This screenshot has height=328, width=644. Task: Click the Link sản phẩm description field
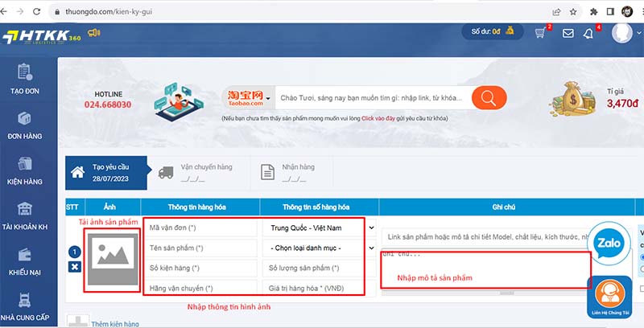pos(486,237)
